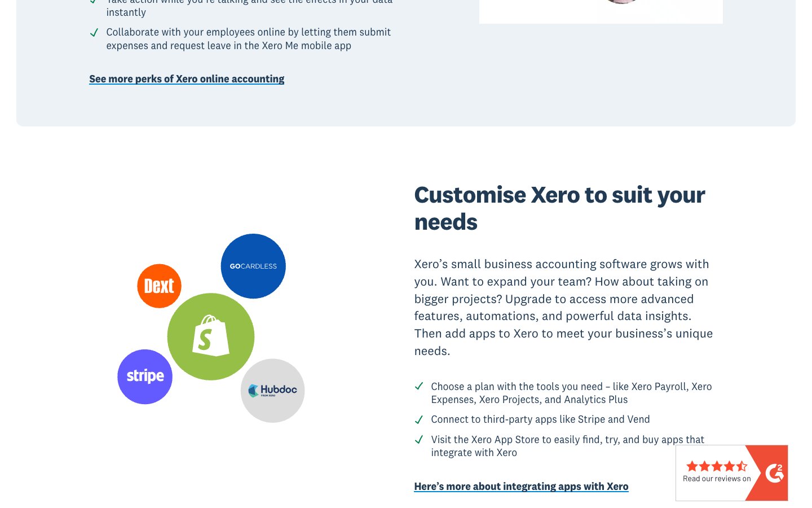This screenshot has height=508, width=812.
Task: Click the checkmark next to 'Connect to third-party apps'
Action: [x=419, y=420]
